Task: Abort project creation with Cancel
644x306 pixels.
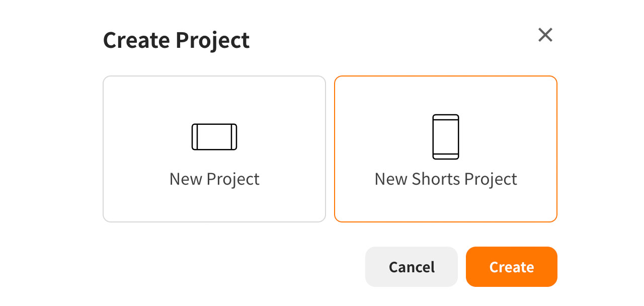Action: 412,267
